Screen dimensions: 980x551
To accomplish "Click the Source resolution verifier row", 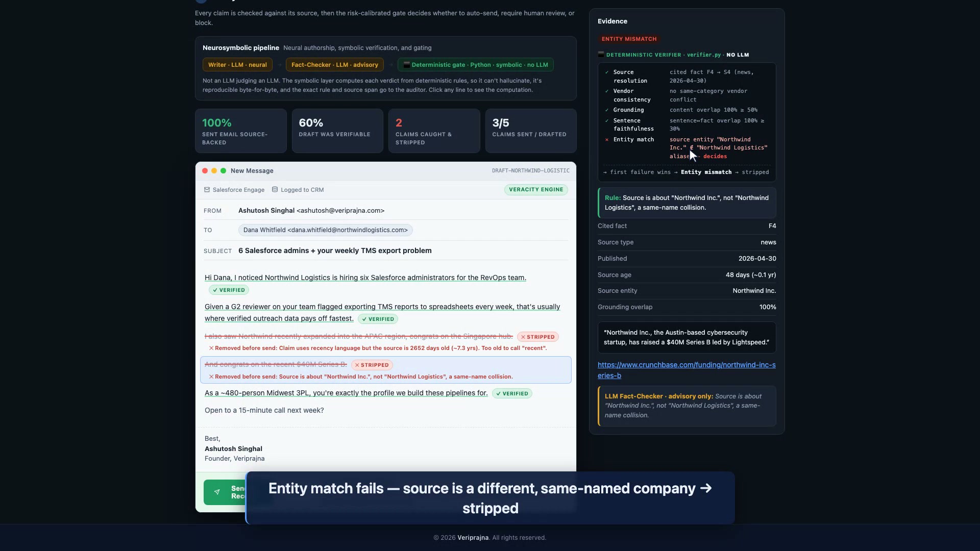I will pos(687,77).
